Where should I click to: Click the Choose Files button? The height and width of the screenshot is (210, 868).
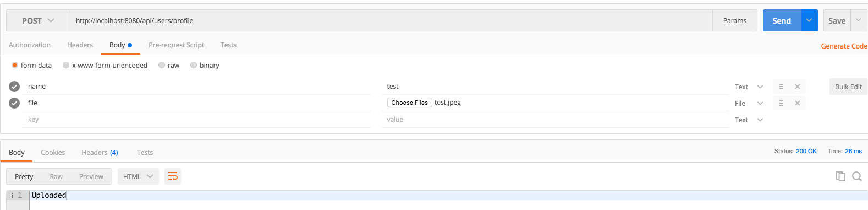coord(409,103)
